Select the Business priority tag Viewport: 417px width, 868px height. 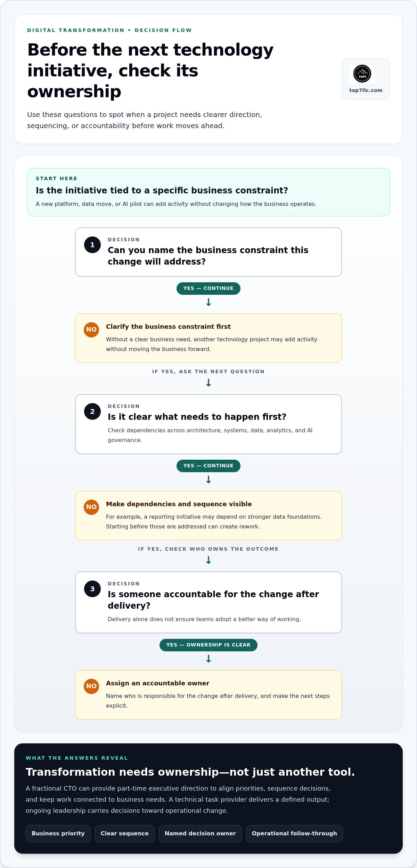(58, 834)
